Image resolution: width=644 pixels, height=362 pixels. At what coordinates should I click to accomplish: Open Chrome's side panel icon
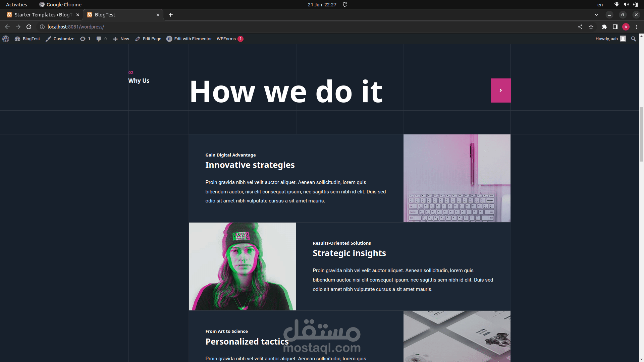point(615,27)
